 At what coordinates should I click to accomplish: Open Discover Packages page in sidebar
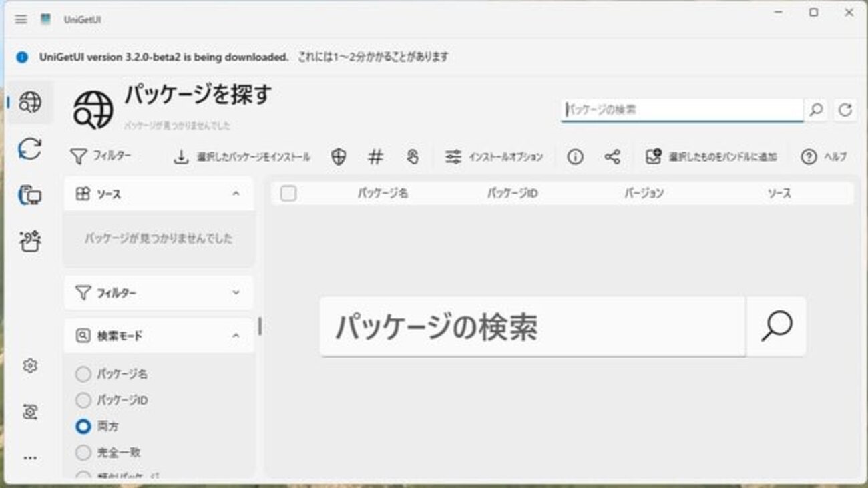click(x=30, y=103)
